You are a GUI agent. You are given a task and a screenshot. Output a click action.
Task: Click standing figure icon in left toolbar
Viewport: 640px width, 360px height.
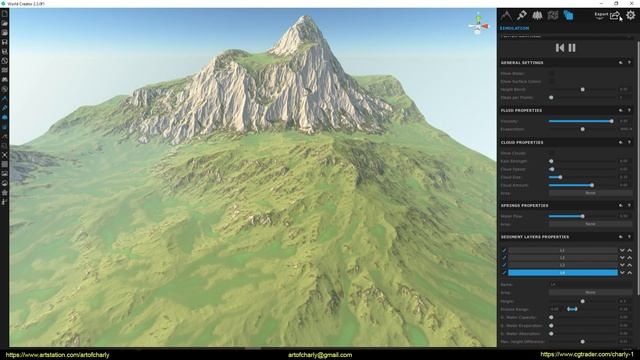tap(4, 202)
